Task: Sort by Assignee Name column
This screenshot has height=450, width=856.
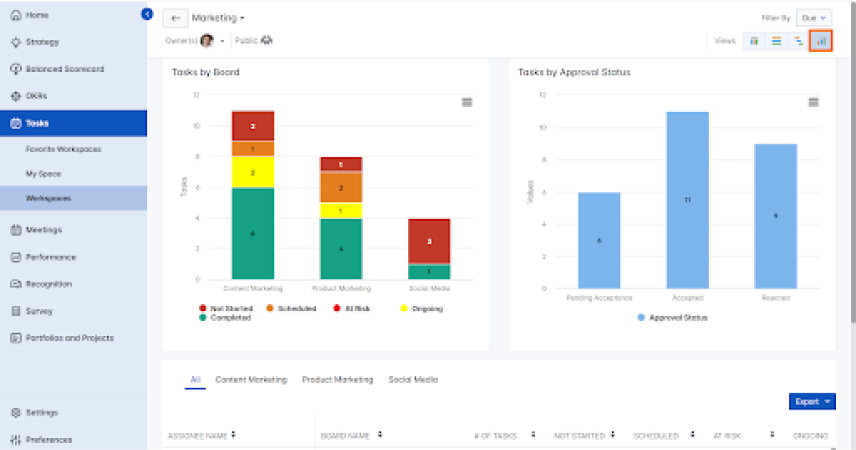Action: pos(233,435)
